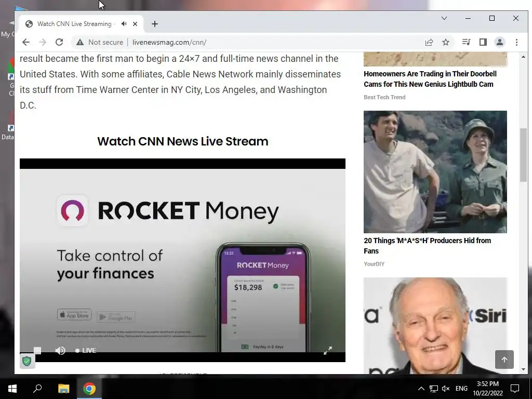Mute the tab via speaker icon
Viewport: 532px width, 399px height.
click(x=124, y=24)
